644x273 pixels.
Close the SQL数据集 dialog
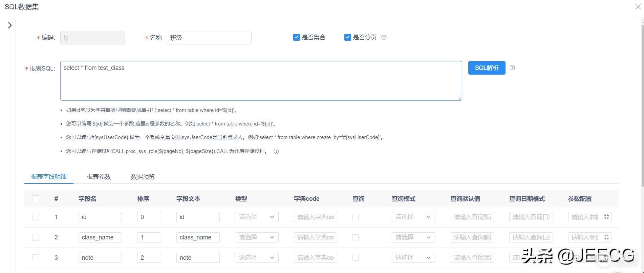(638, 7)
